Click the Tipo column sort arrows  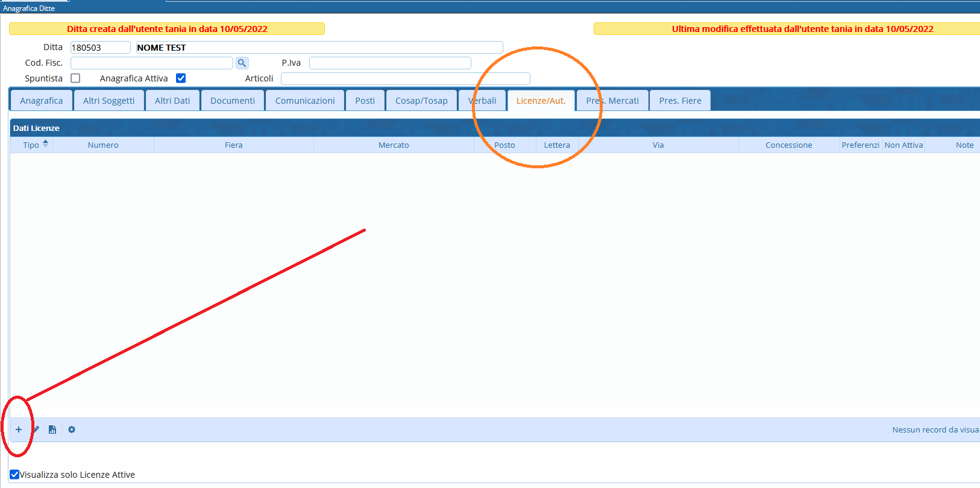click(46, 144)
